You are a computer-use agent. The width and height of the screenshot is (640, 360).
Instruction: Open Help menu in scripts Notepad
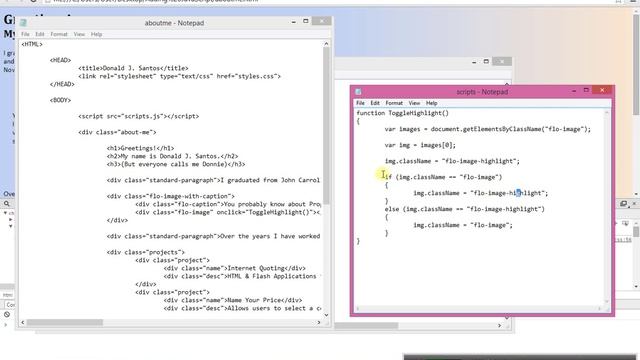click(x=431, y=103)
